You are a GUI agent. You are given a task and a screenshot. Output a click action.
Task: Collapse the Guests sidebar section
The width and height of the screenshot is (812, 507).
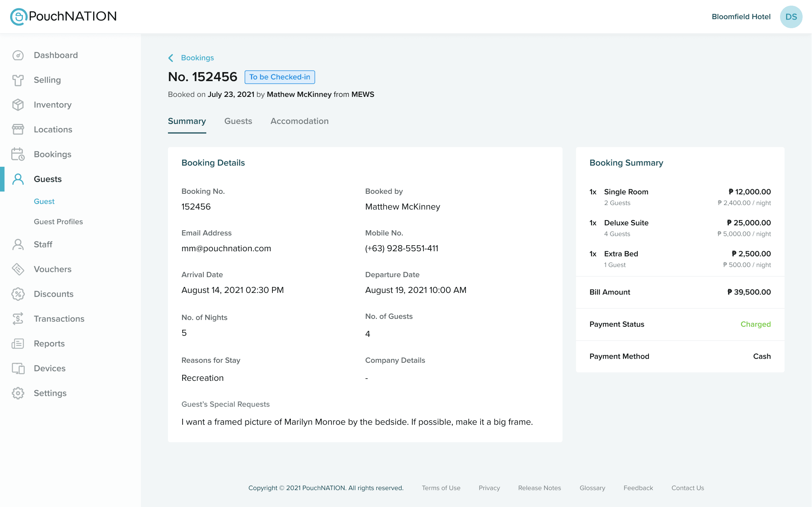pyautogui.click(x=47, y=179)
